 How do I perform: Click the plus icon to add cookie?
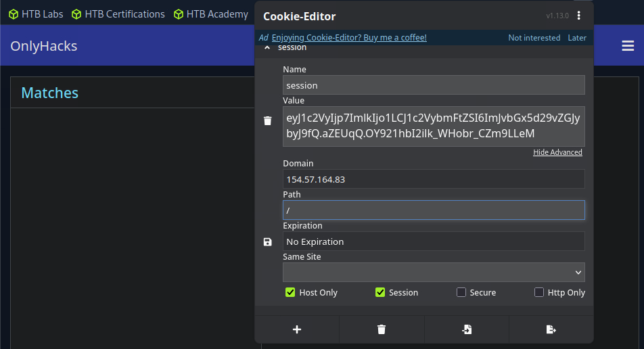click(297, 329)
